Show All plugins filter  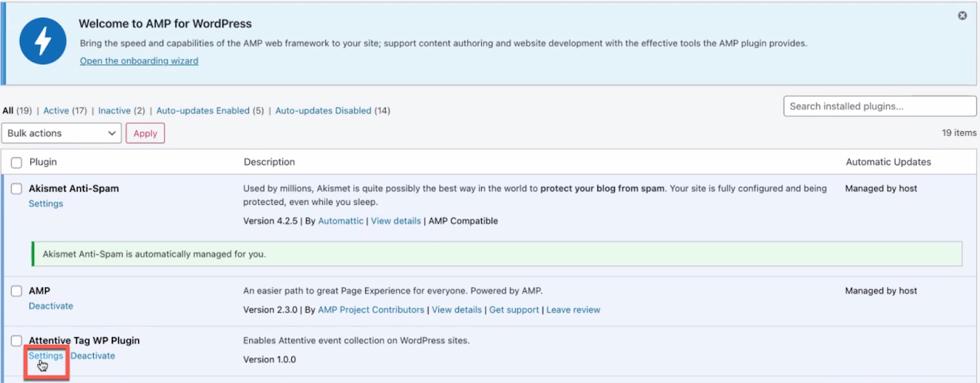pyautogui.click(x=8, y=111)
